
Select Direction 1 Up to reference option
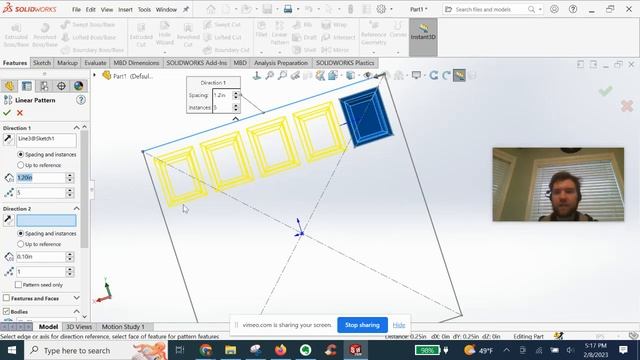click(20, 165)
